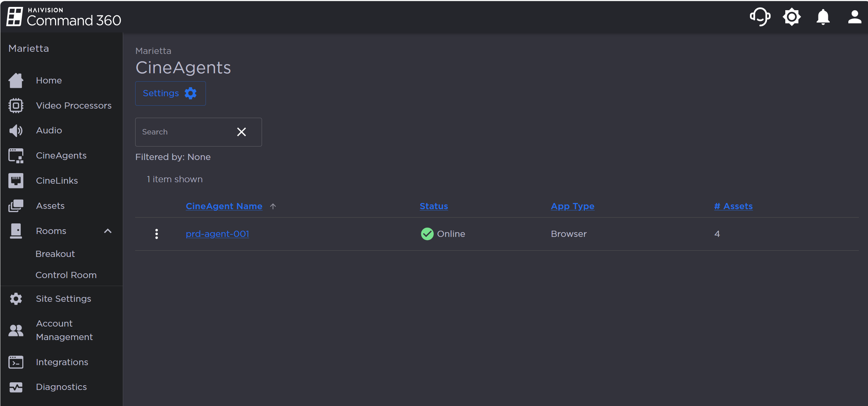This screenshot has width=868, height=406.
Task: Select the Assets stacked icon
Action: 16,205
